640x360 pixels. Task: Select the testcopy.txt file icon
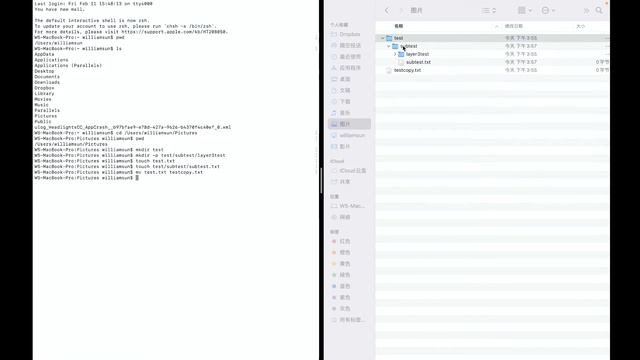point(389,70)
